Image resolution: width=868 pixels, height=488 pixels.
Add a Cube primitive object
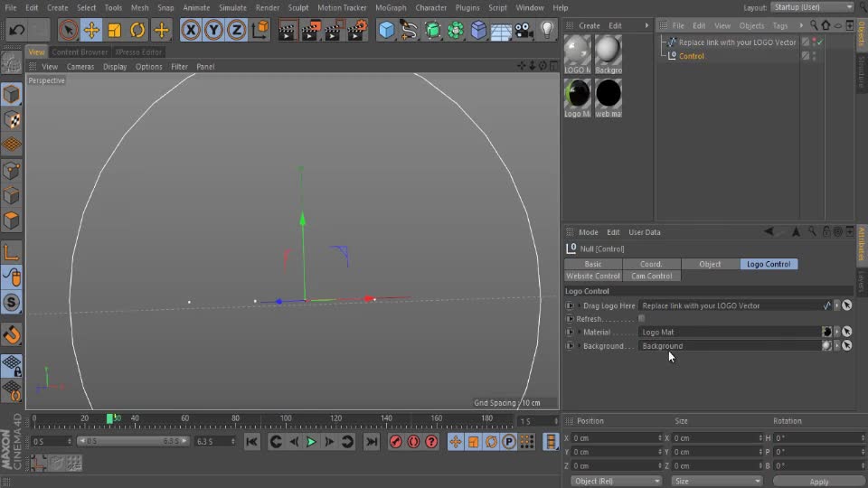click(x=386, y=29)
